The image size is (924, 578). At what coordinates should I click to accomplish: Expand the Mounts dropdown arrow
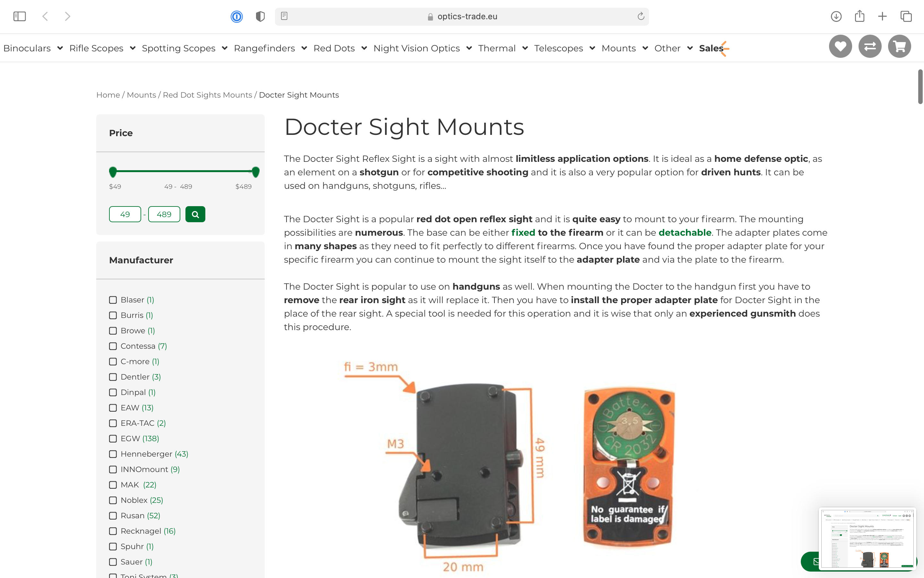pos(645,48)
